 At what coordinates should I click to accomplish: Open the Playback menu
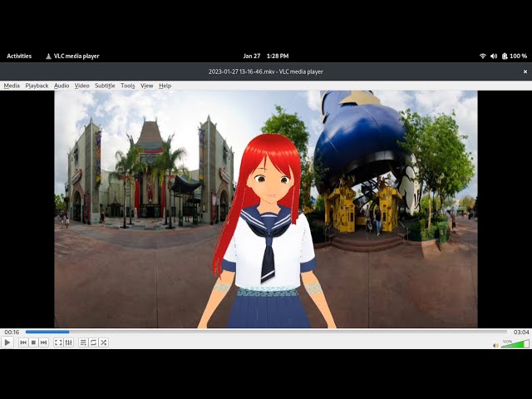[37, 86]
